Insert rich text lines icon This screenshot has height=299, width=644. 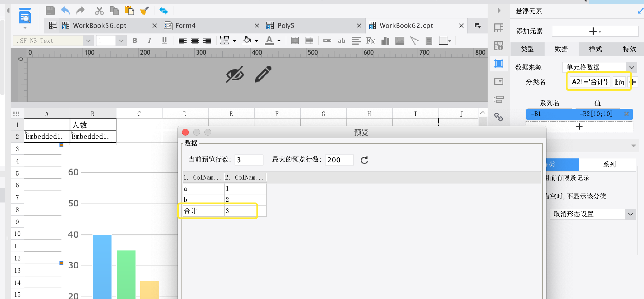(x=356, y=41)
